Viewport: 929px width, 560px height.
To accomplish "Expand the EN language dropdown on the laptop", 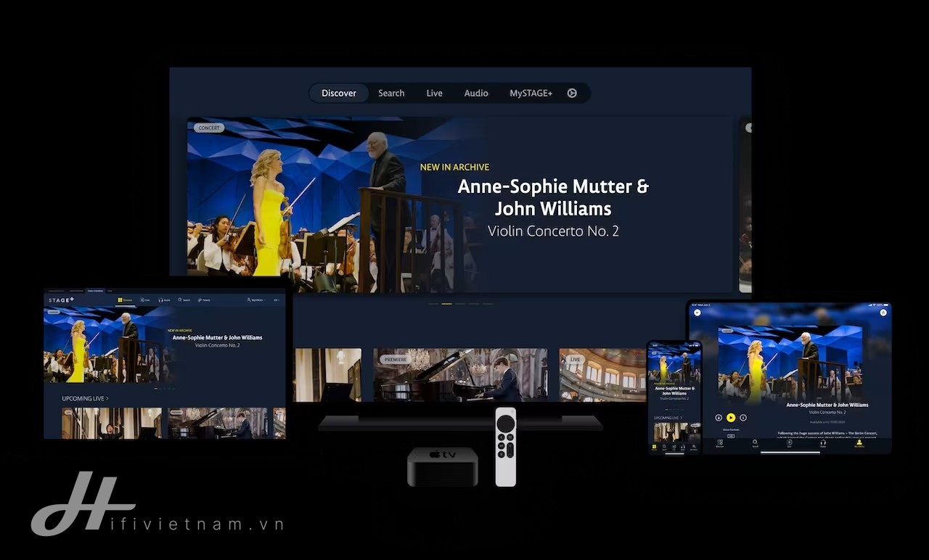I will coord(277,300).
